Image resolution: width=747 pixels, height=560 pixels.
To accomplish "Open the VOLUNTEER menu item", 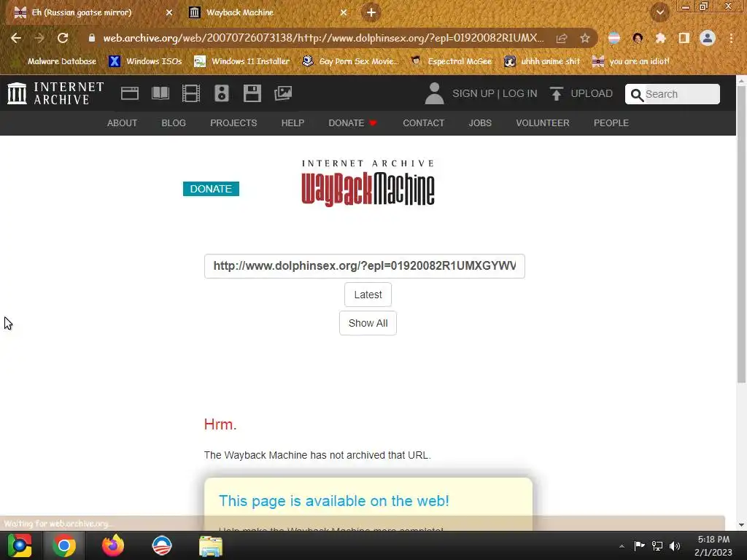I will [x=543, y=122].
